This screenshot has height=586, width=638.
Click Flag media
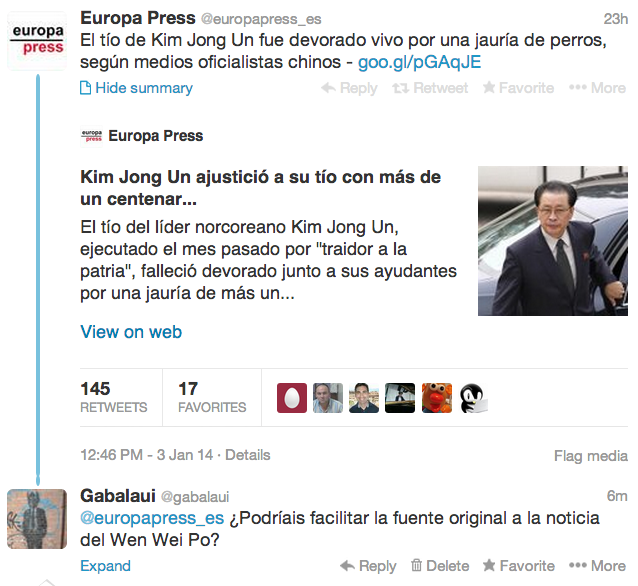pos(591,456)
